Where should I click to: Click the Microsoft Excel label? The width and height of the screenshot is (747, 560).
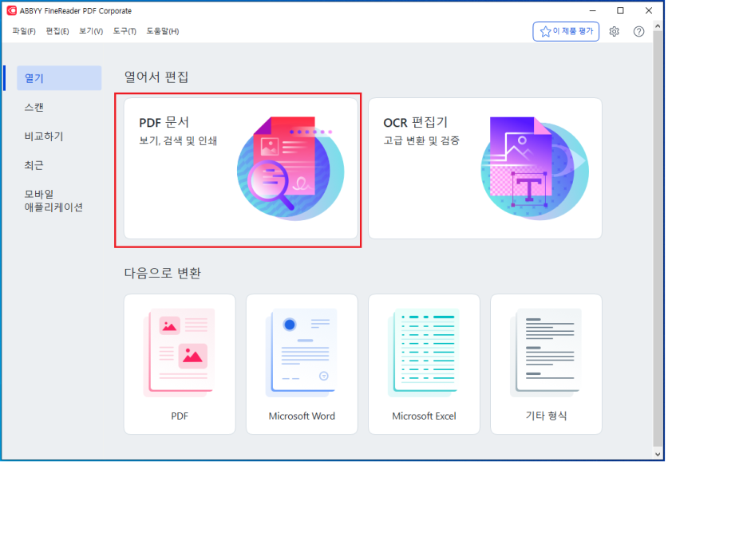(x=424, y=416)
